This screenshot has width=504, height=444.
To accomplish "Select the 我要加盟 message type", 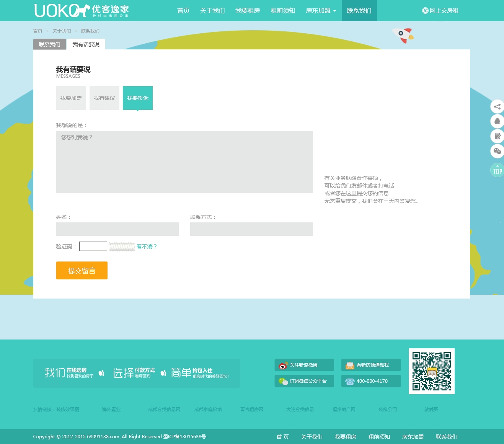I will (x=71, y=98).
